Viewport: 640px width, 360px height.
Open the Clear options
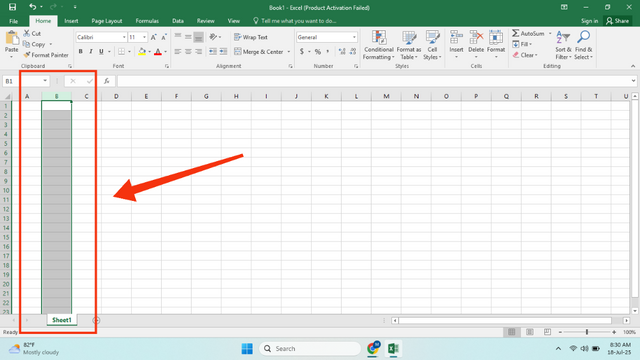point(525,55)
